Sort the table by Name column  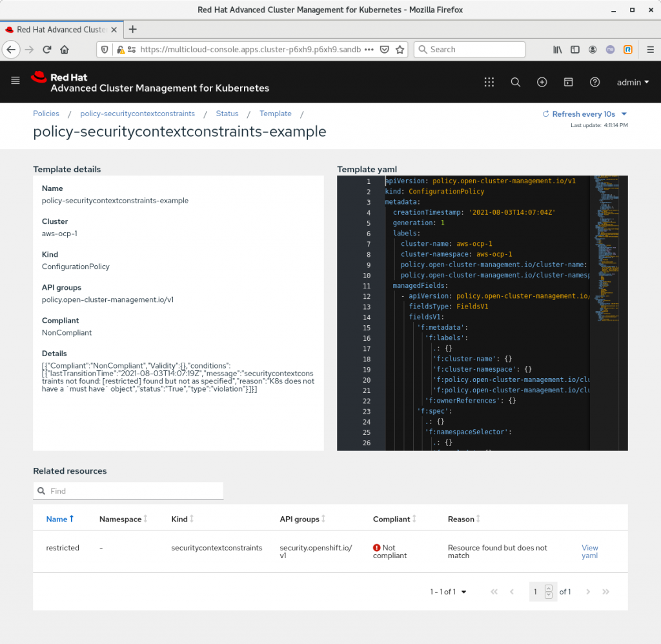(60, 519)
